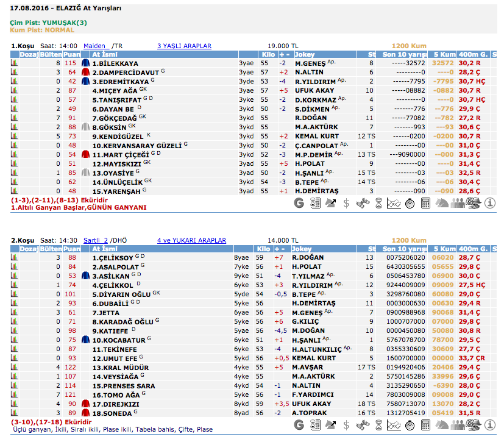Viewport: 504px width, 442px height.
Task: Click the red jockey silk for 2.DAMPERCİDAVUT
Action: click(x=86, y=72)
